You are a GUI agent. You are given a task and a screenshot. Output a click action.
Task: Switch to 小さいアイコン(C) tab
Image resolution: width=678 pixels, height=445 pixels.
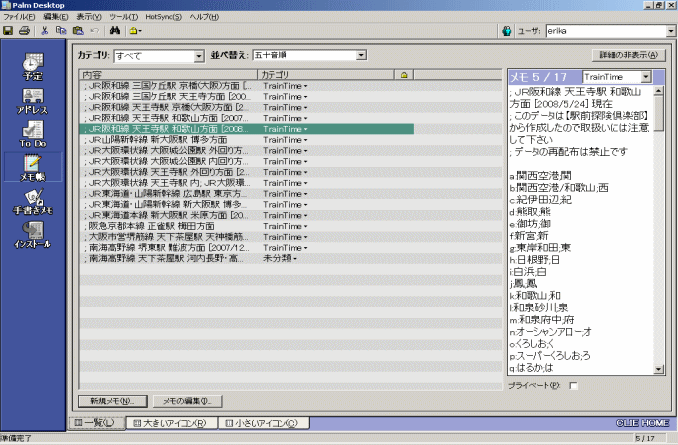pyautogui.click(x=263, y=423)
